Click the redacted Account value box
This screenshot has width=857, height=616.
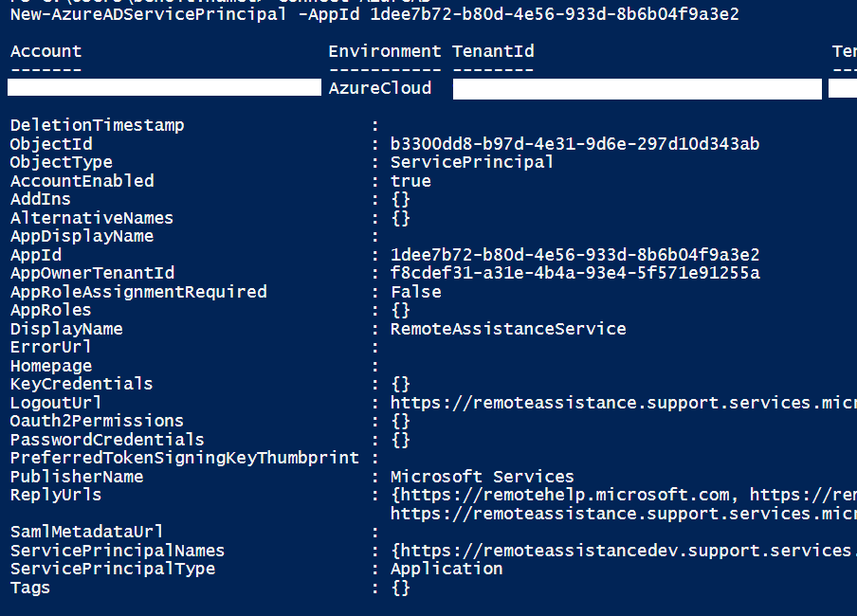point(164,88)
